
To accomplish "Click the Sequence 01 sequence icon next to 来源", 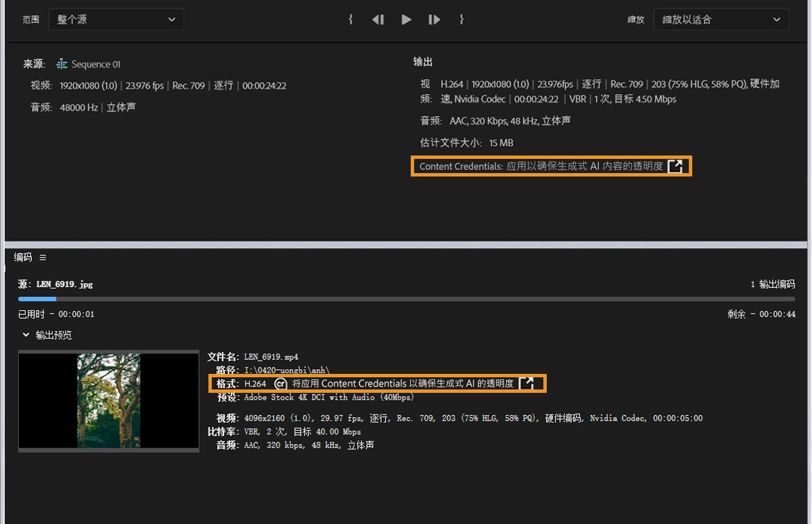I will click(62, 64).
